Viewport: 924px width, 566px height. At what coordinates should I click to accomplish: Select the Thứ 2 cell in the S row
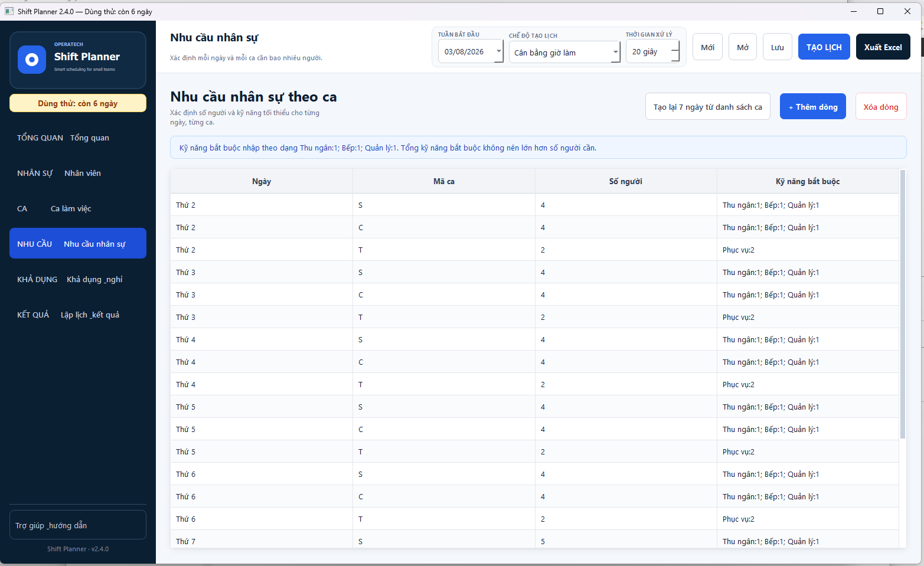click(262, 205)
